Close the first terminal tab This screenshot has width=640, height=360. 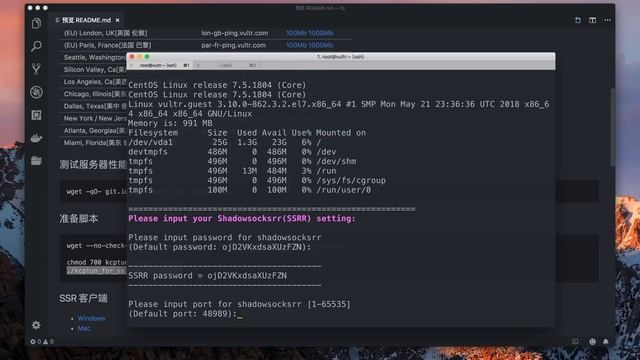pos(131,65)
